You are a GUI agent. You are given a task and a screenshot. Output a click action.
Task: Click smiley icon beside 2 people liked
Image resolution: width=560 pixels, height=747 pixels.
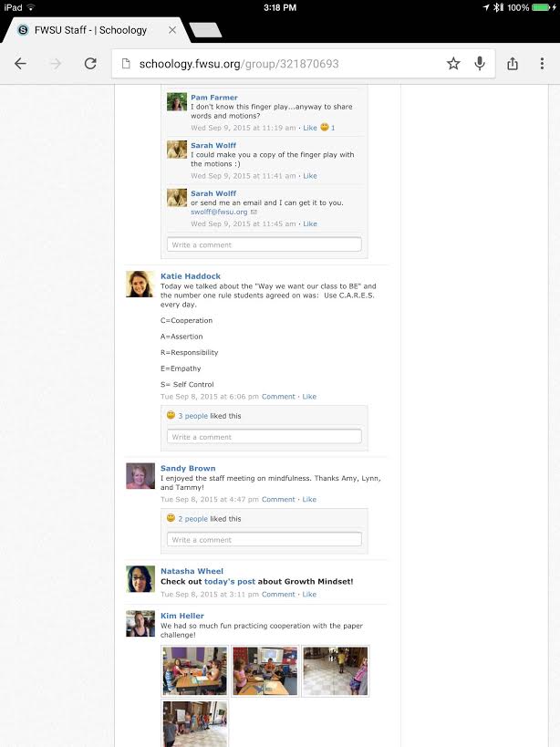click(171, 518)
